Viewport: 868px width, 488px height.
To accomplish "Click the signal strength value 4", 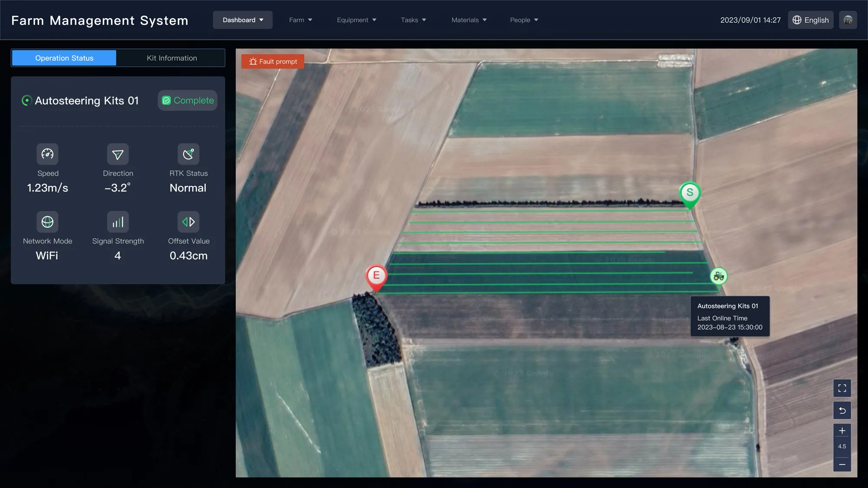I will click(x=118, y=255).
